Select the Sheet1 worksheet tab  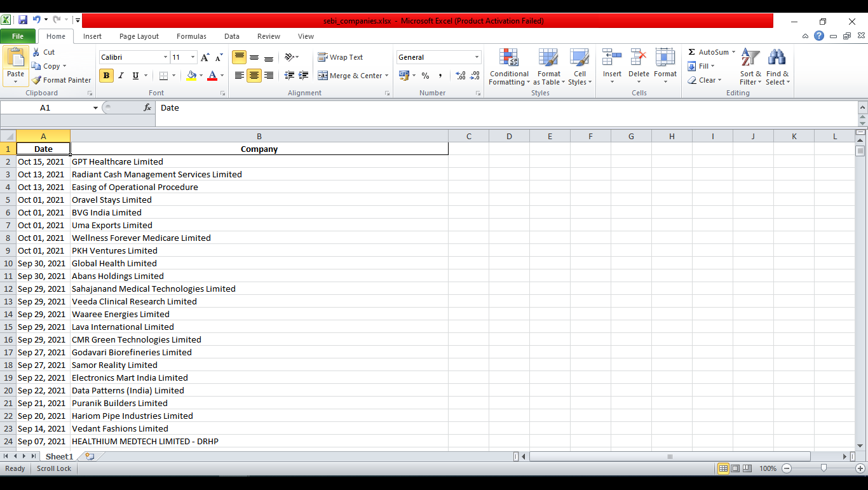tap(59, 456)
